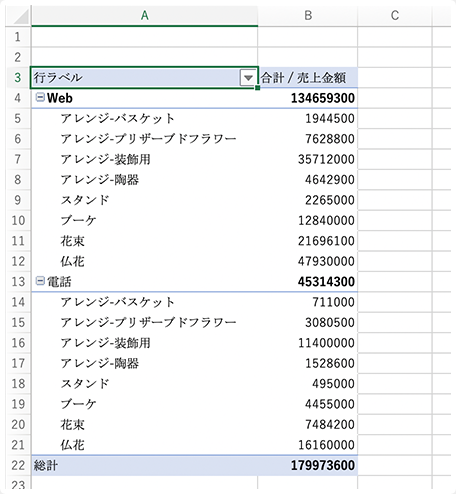Screen dimensions: 456x494
Task: Click the grand total 179973600
Action: point(323,465)
